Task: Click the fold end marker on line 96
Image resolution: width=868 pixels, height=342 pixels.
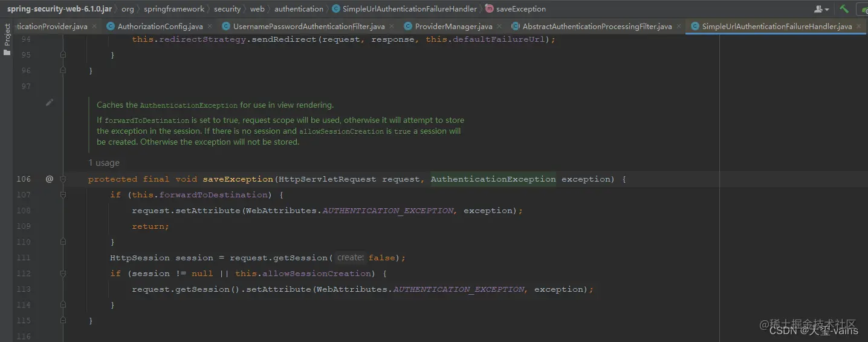Action: coord(63,71)
